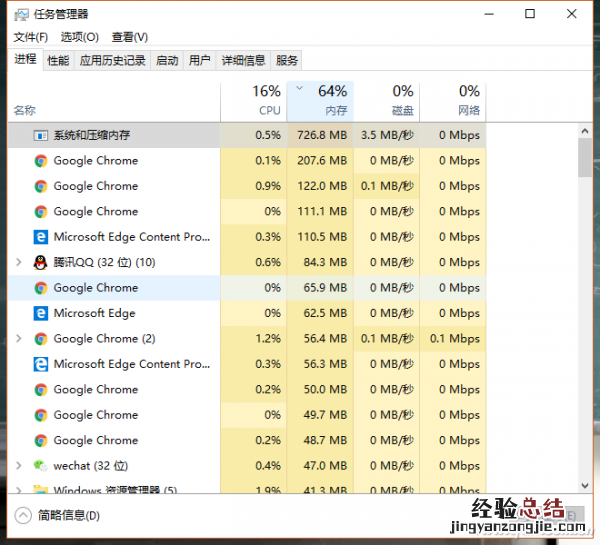Screen dimensions: 600x545
Task: Click the vertical scrollbar thumb
Action: pyautogui.click(x=585, y=158)
